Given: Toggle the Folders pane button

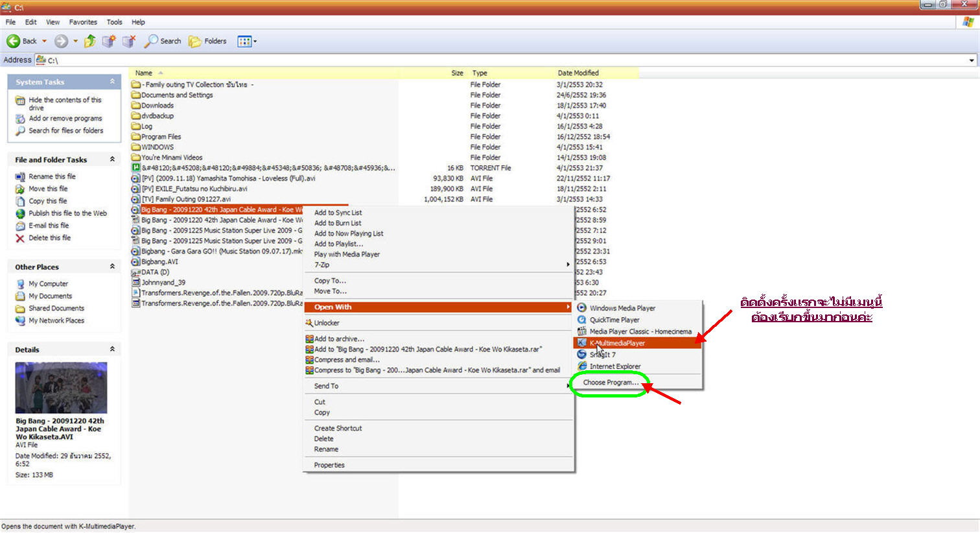Looking at the screenshot, I should 207,41.
